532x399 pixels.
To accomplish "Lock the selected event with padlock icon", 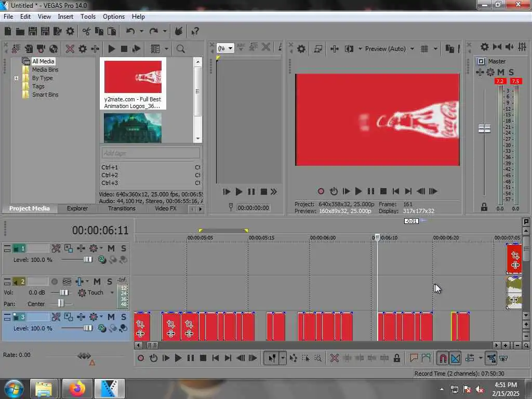I will [396, 358].
